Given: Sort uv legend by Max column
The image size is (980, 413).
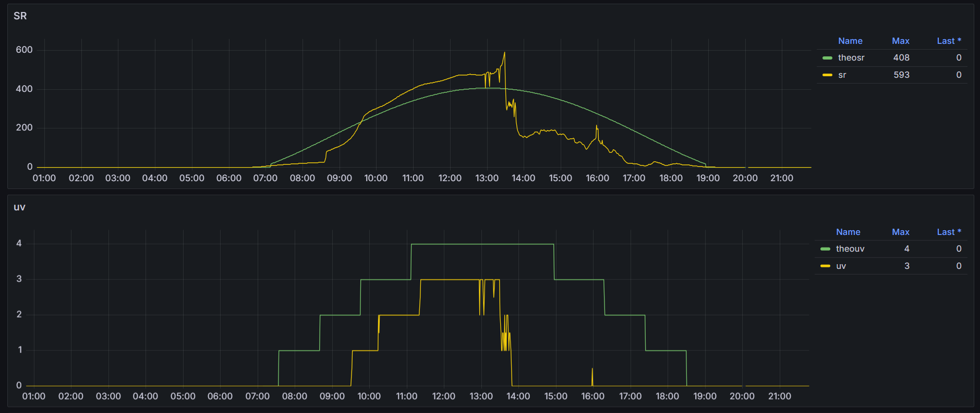Looking at the screenshot, I should coord(901,232).
